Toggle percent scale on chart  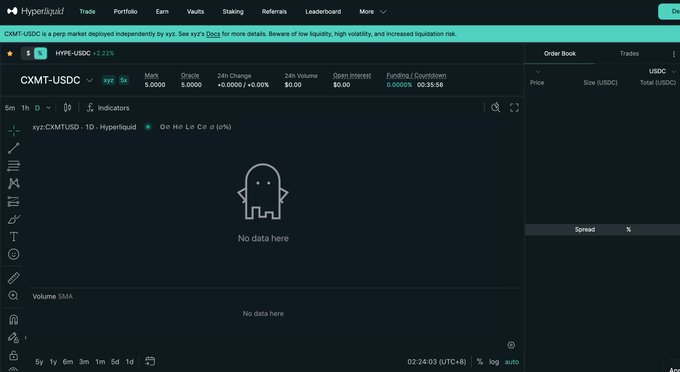coord(480,362)
